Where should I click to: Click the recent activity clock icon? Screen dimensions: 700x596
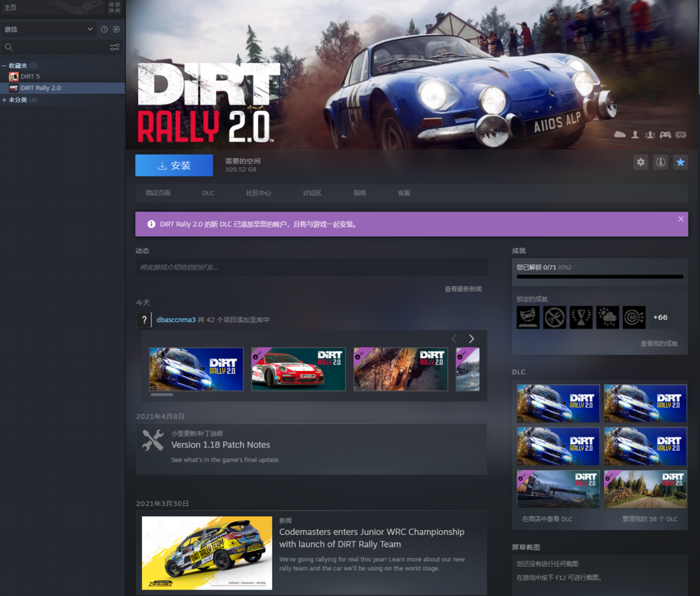[104, 29]
